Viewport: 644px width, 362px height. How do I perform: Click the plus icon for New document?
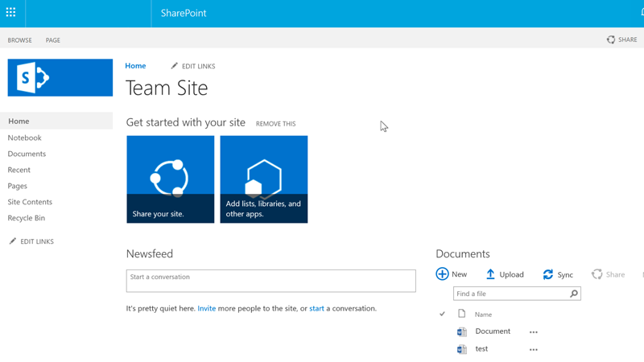(x=442, y=274)
